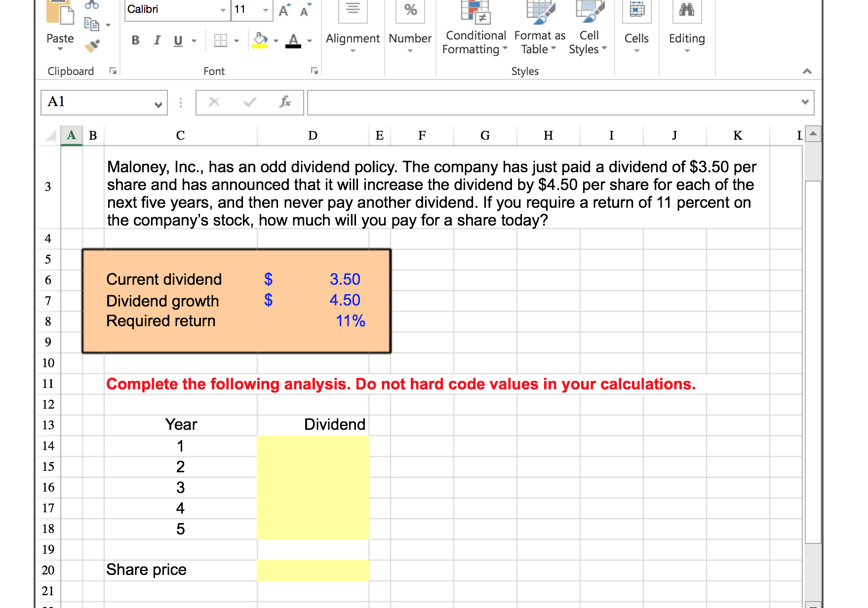Open Font settings dialog launcher
Image resolution: width=868 pixels, height=608 pixels.
(x=314, y=71)
